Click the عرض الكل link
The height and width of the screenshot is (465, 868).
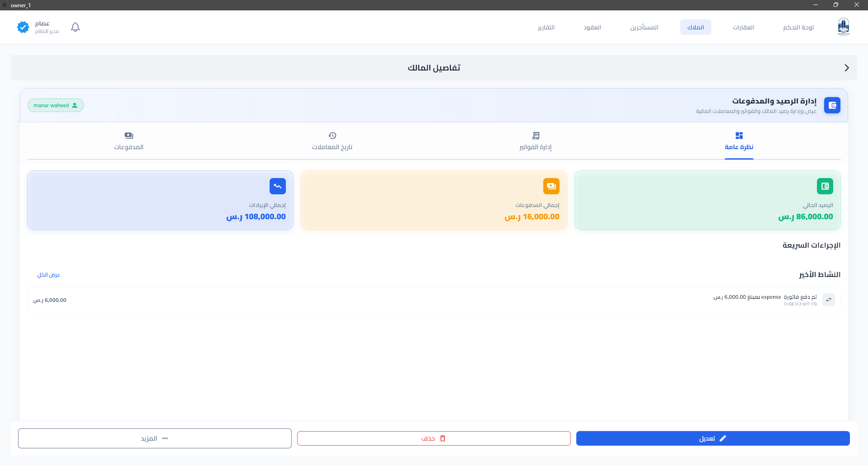click(49, 275)
